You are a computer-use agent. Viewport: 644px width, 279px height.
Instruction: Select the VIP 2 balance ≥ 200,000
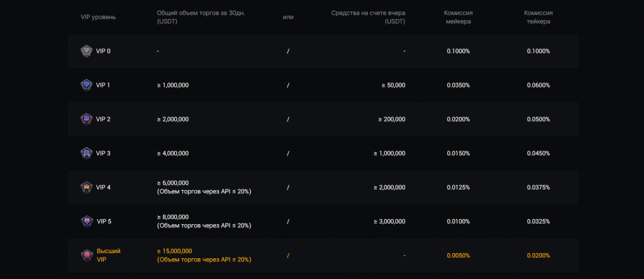(x=391, y=119)
